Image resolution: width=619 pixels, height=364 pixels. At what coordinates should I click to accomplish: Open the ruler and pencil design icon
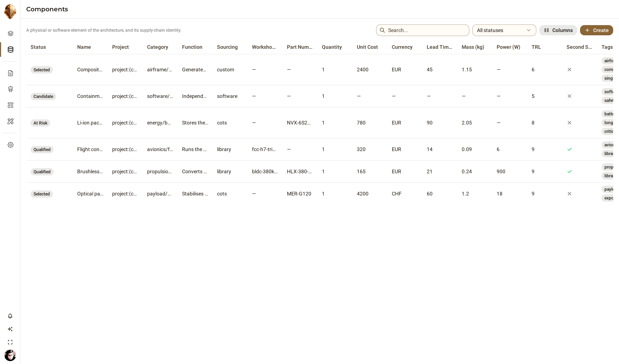(x=10, y=121)
